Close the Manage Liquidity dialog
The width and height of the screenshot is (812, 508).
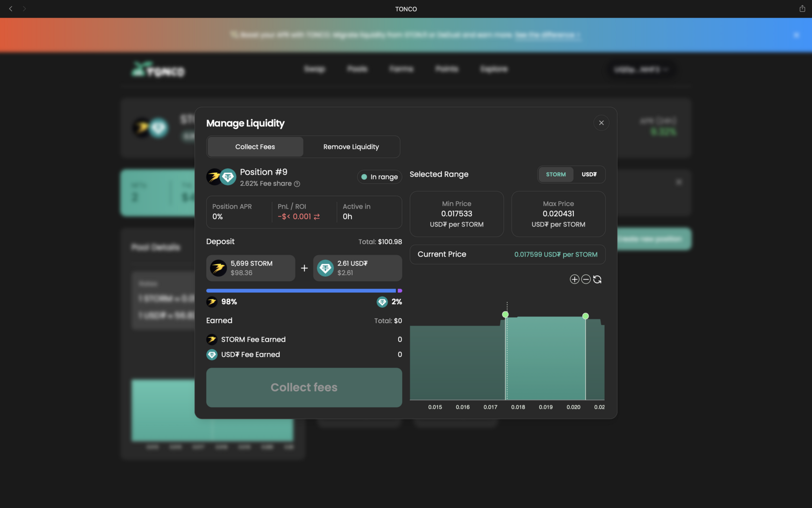coord(601,123)
